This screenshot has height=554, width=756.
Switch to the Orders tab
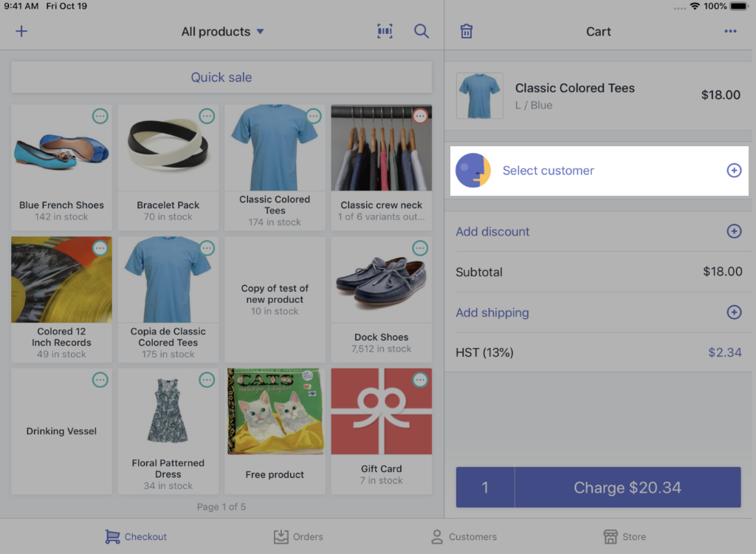[298, 536]
